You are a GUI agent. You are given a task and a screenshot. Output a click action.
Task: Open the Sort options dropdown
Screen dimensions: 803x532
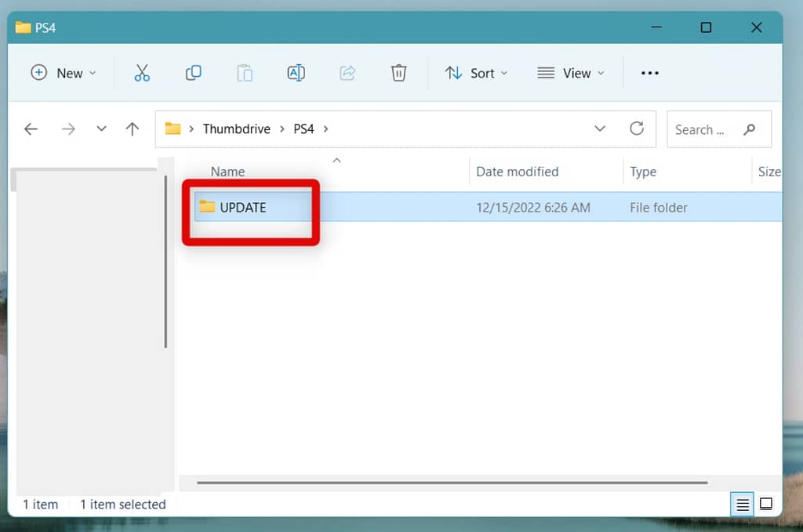click(x=476, y=73)
